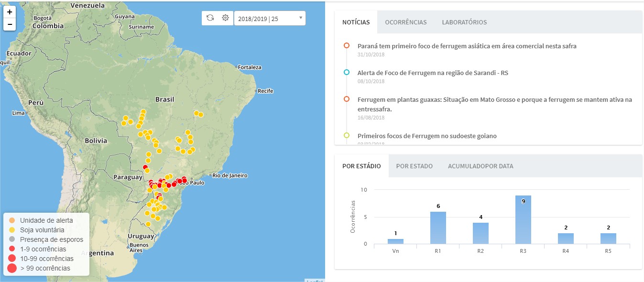
Task: Click the '> 99 ocorrências' red legend circle
Action: (x=12, y=268)
